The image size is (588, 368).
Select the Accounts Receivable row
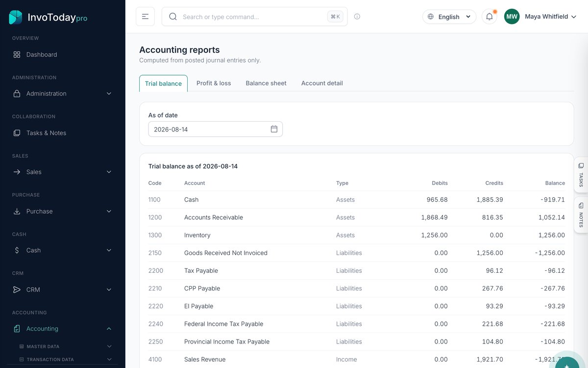[x=357, y=217]
